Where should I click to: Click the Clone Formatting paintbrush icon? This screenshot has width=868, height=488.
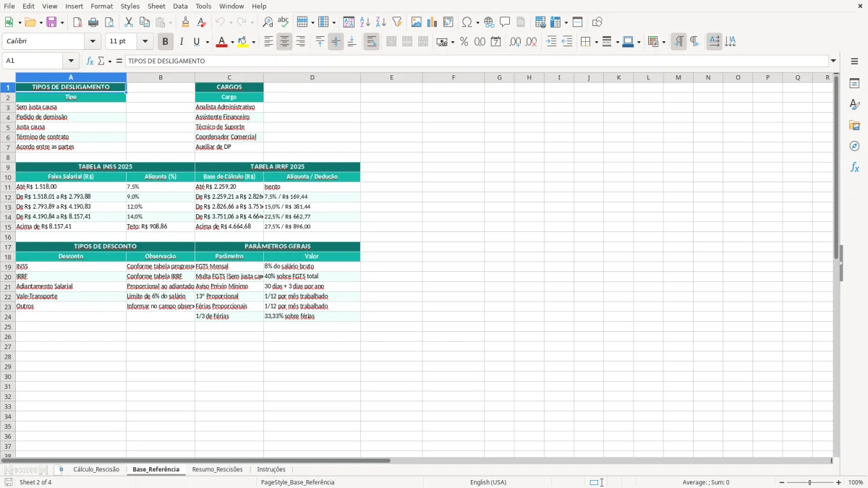[x=185, y=22]
